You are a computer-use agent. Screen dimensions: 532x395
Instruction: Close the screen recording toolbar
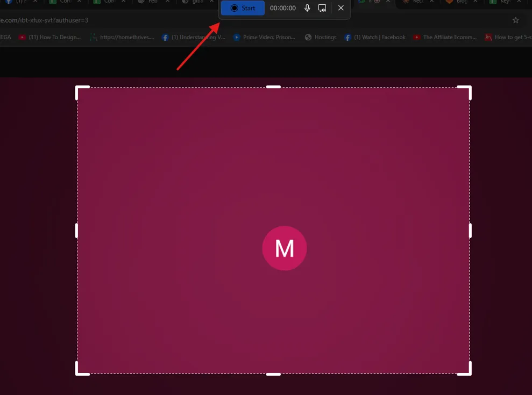[x=341, y=8]
